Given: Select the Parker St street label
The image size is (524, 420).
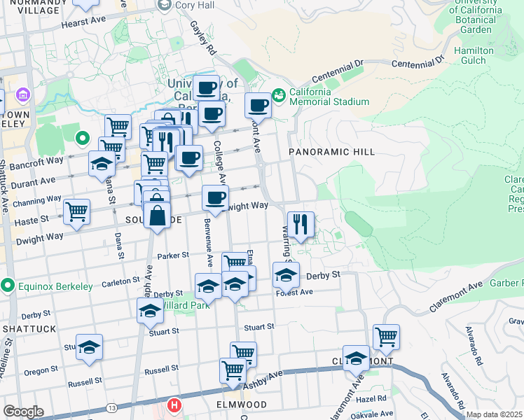Looking at the screenshot, I should [173, 255].
